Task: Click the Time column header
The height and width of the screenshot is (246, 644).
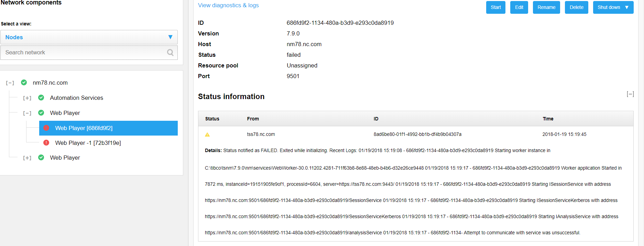Action: pos(548,119)
